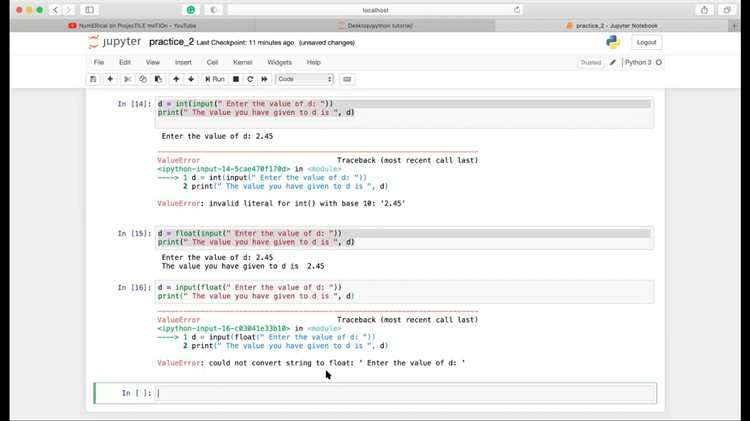Cut the selected cell with scissors icon
750x421 pixels.
(128, 79)
